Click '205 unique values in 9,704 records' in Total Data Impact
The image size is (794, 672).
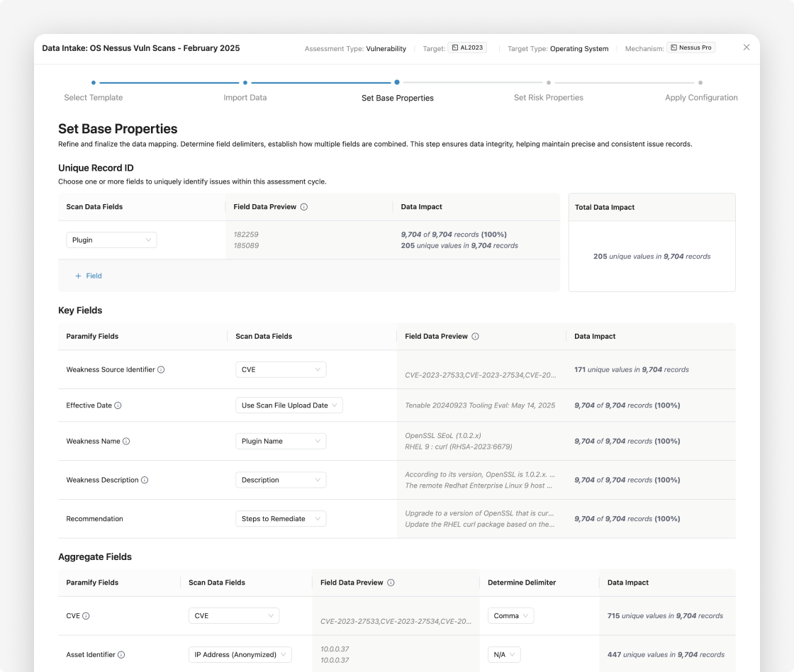click(652, 257)
